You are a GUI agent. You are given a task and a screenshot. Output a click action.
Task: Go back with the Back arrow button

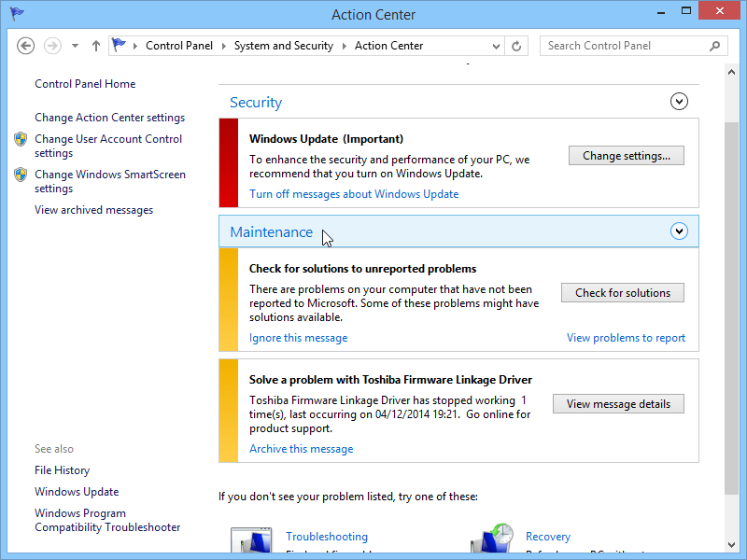(26, 46)
